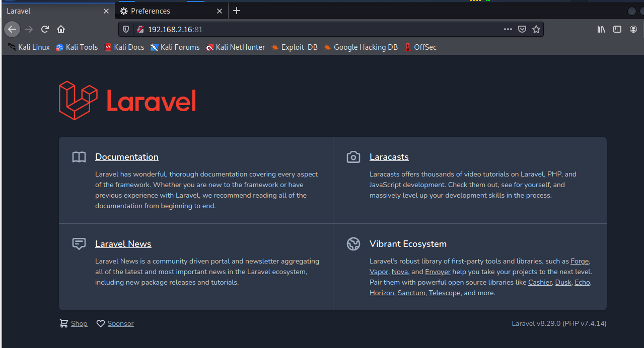Open Kali Tools bookmark

pyautogui.click(x=77, y=47)
